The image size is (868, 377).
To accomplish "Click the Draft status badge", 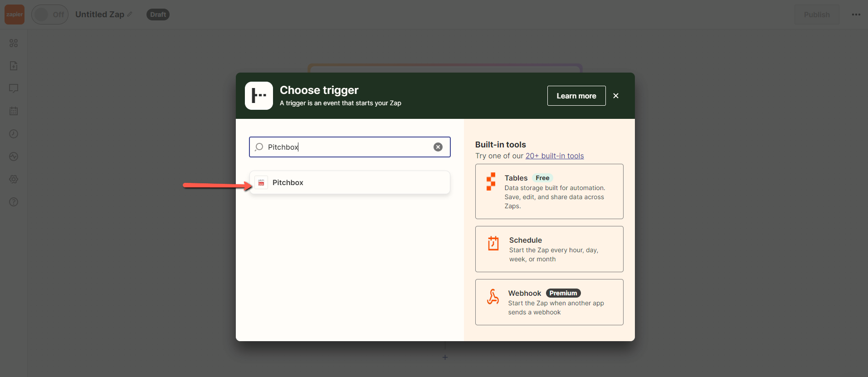I will [158, 15].
